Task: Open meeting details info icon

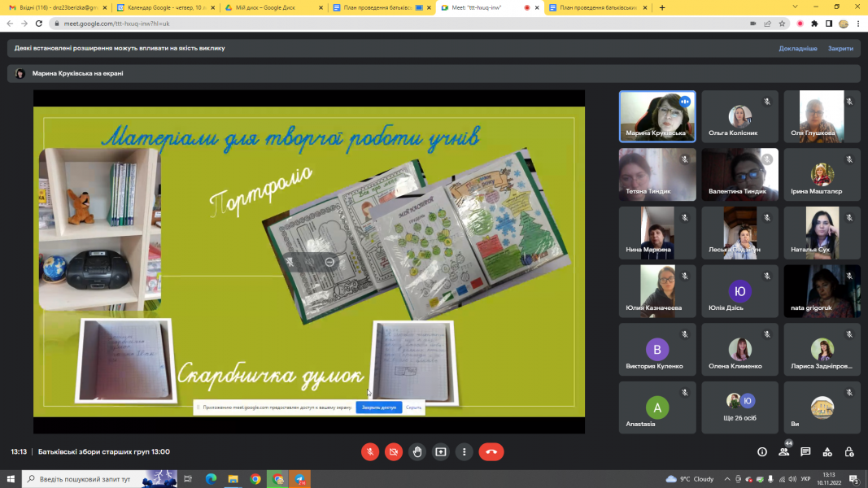Action: [x=762, y=451]
